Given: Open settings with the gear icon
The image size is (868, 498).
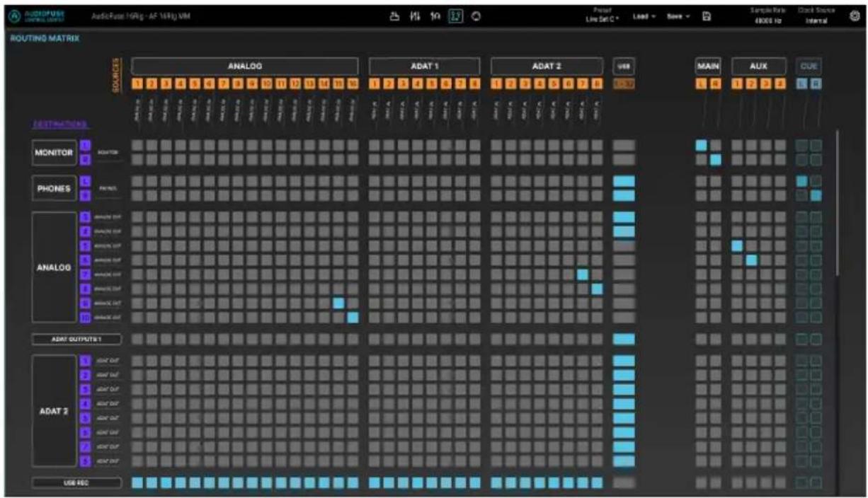Looking at the screenshot, I should tap(855, 16).
